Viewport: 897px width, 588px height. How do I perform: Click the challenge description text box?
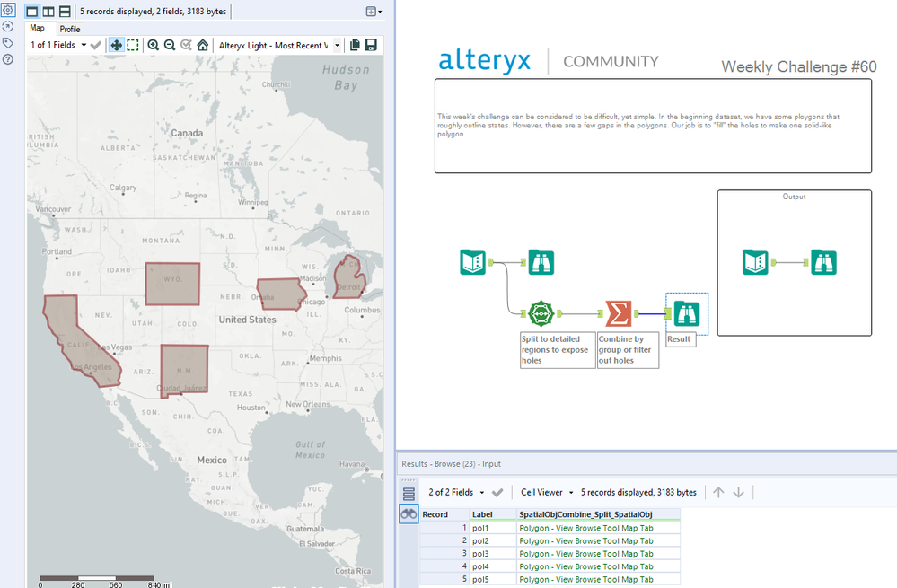pyautogui.click(x=653, y=126)
